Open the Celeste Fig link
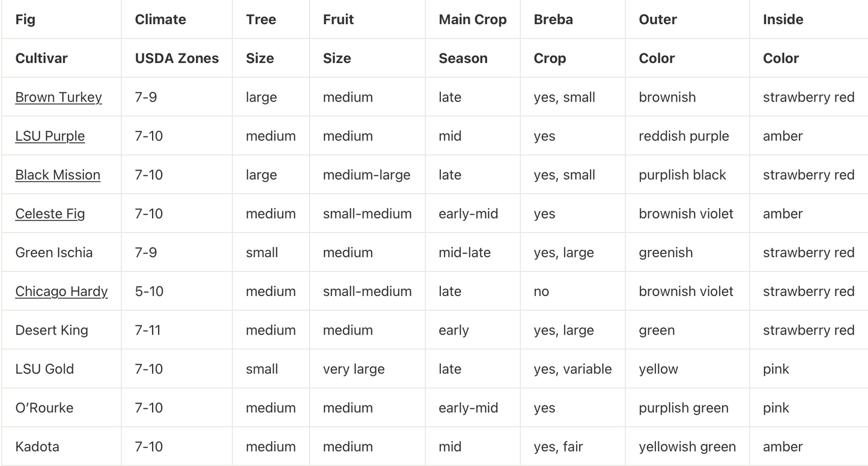868x466 pixels. point(50,214)
